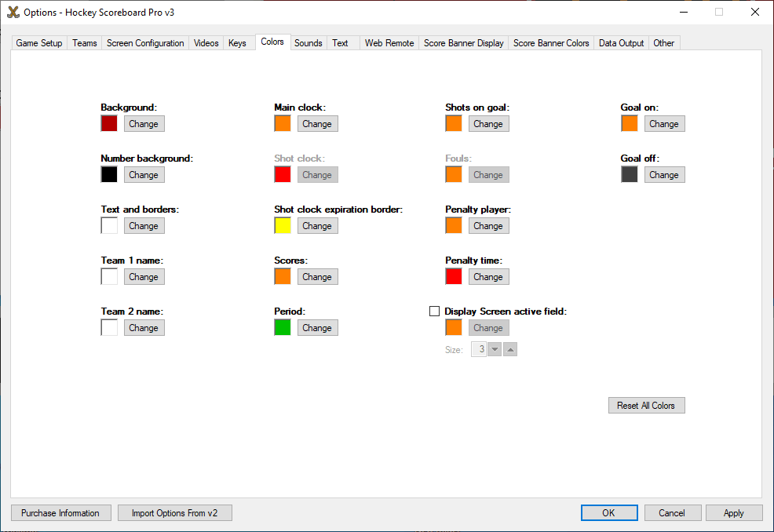Click the yellow Shot clock expiration border swatch
The image size is (774, 532).
pyautogui.click(x=283, y=225)
